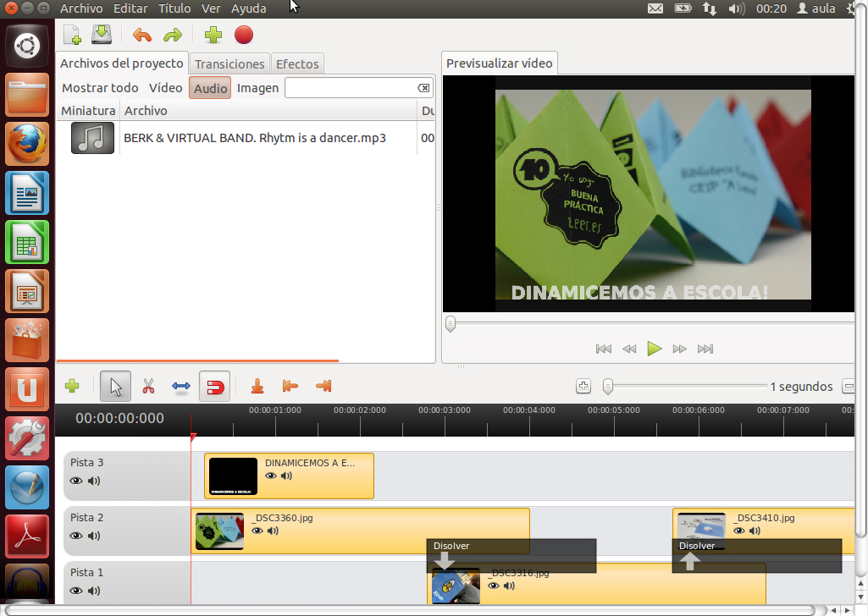Image resolution: width=868 pixels, height=616 pixels.
Task: Jump to previous marker icon
Action: [290, 387]
